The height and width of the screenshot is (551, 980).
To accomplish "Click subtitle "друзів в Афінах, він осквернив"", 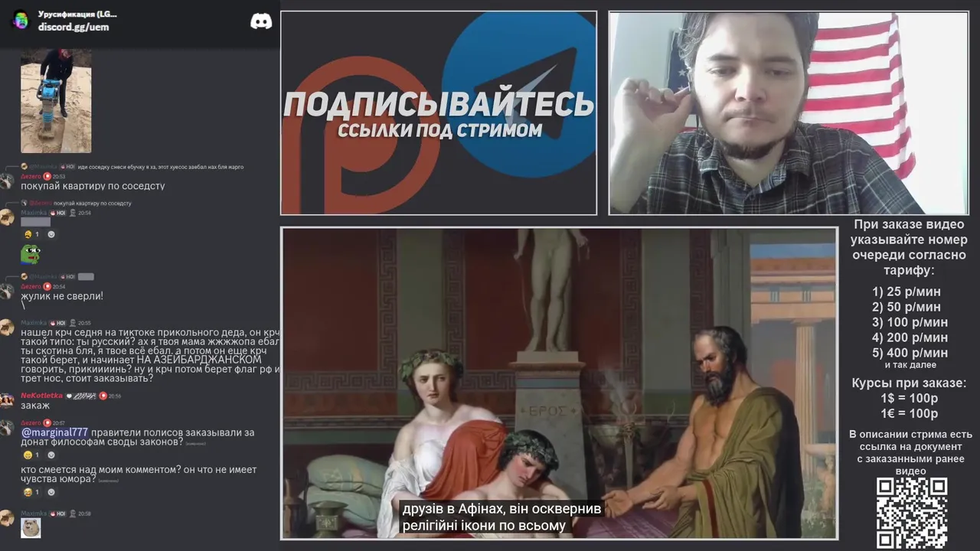I will pyautogui.click(x=501, y=510).
